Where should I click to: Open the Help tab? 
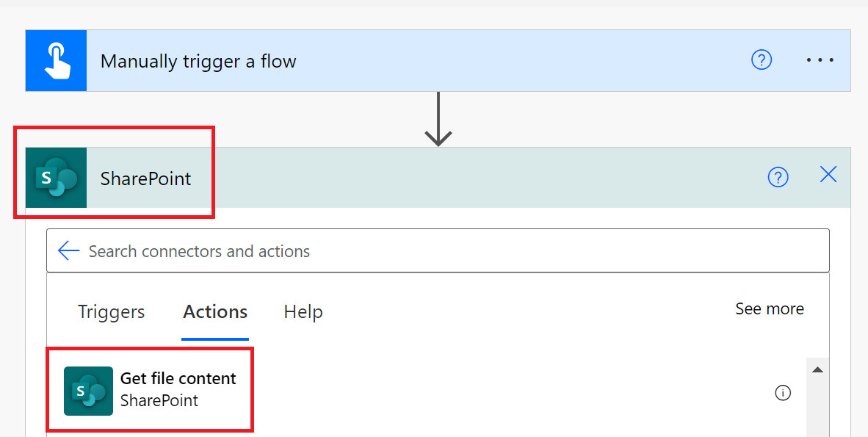point(303,312)
